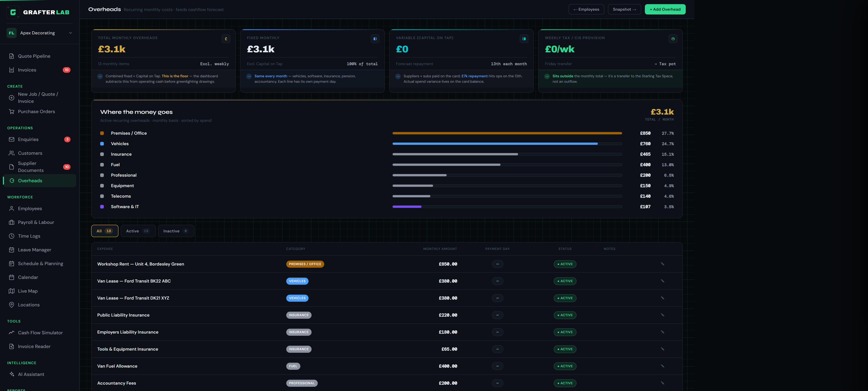This screenshot has width=868, height=391.
Task: Open Live Map
Action: click(x=40, y=291)
